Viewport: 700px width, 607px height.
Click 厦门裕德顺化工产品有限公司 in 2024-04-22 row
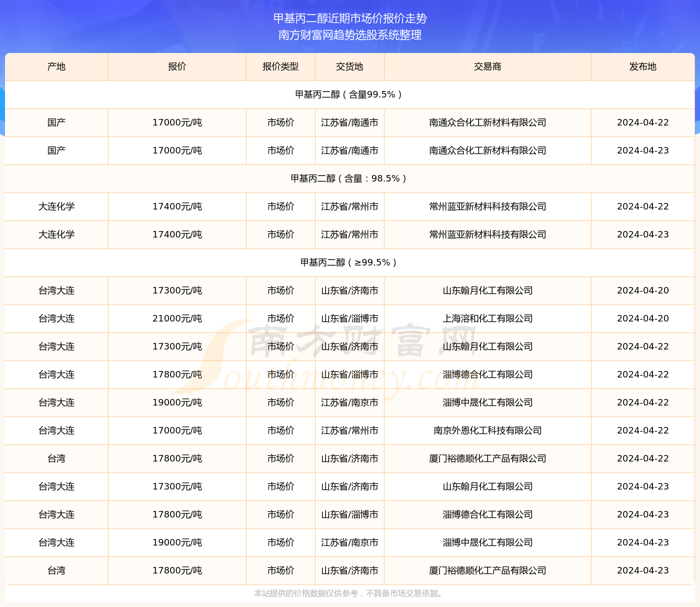pos(487,458)
